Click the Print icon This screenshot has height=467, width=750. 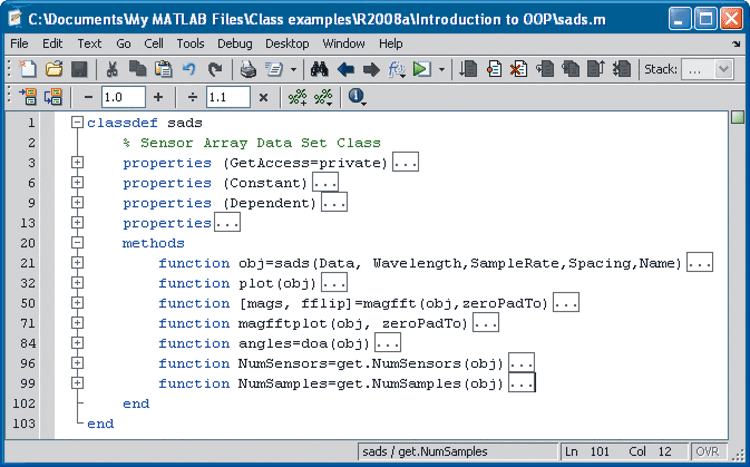[x=248, y=69]
